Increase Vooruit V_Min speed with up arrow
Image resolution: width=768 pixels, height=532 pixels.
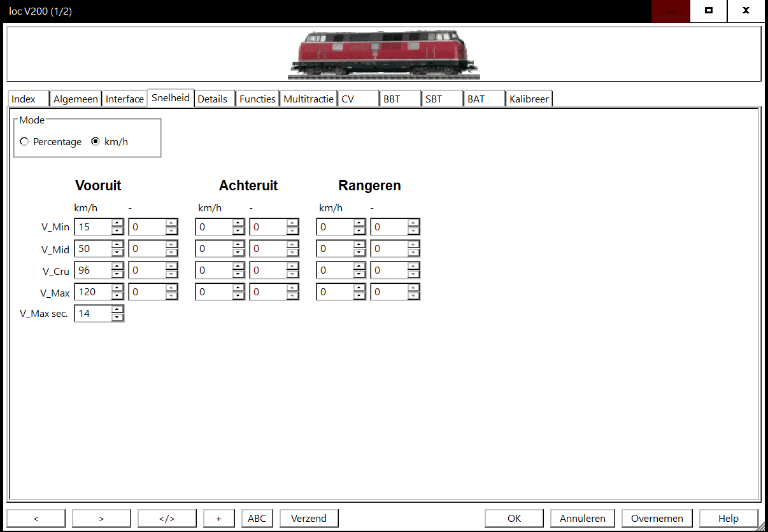pyautogui.click(x=117, y=223)
